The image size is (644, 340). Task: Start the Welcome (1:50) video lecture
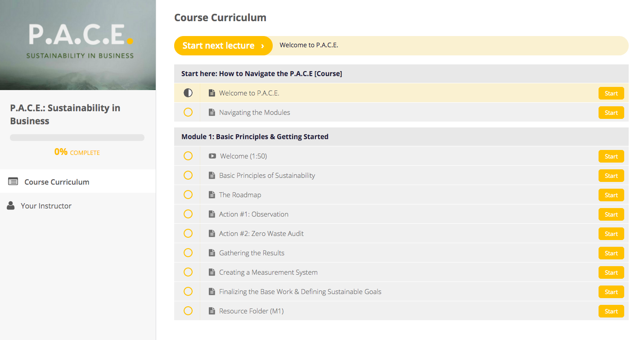(x=611, y=156)
